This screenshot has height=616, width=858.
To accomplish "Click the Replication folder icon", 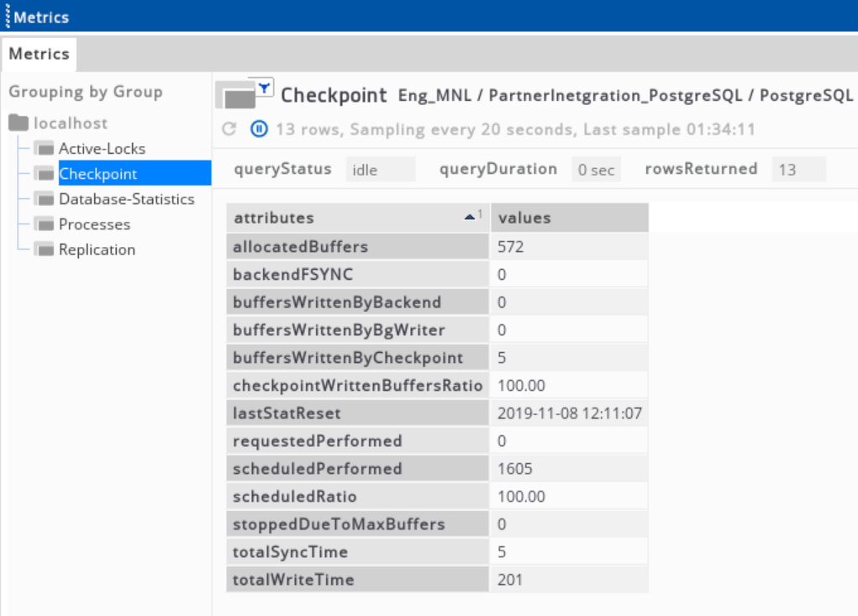I will point(44,250).
